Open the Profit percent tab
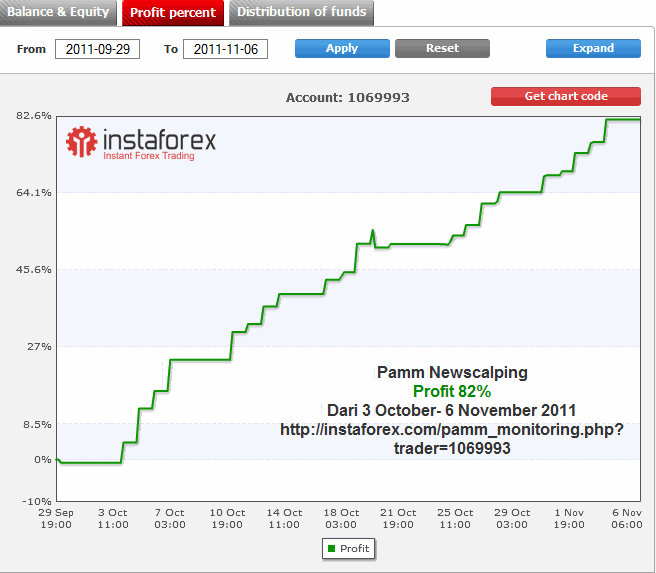Image resolution: width=656 pixels, height=573 pixels. pos(173,13)
